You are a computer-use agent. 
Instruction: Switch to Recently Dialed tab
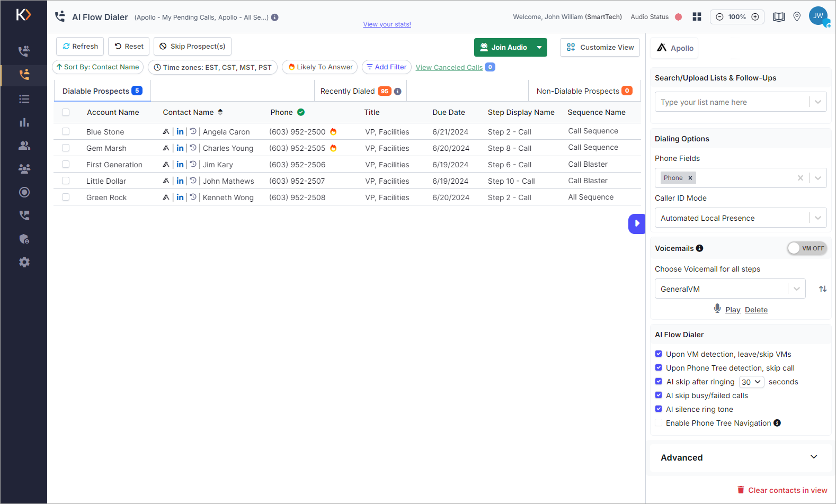tap(360, 91)
